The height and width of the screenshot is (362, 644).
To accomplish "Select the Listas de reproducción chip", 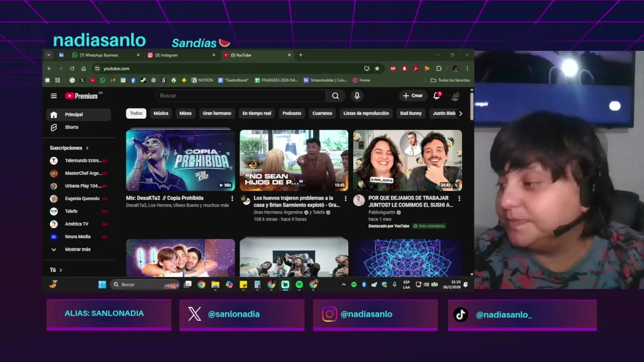I will [x=366, y=114].
